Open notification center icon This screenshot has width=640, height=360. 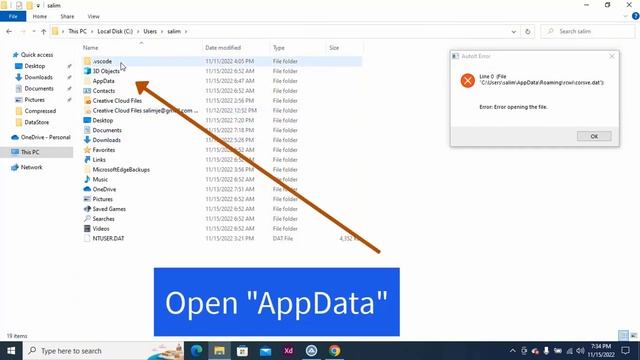point(625,351)
